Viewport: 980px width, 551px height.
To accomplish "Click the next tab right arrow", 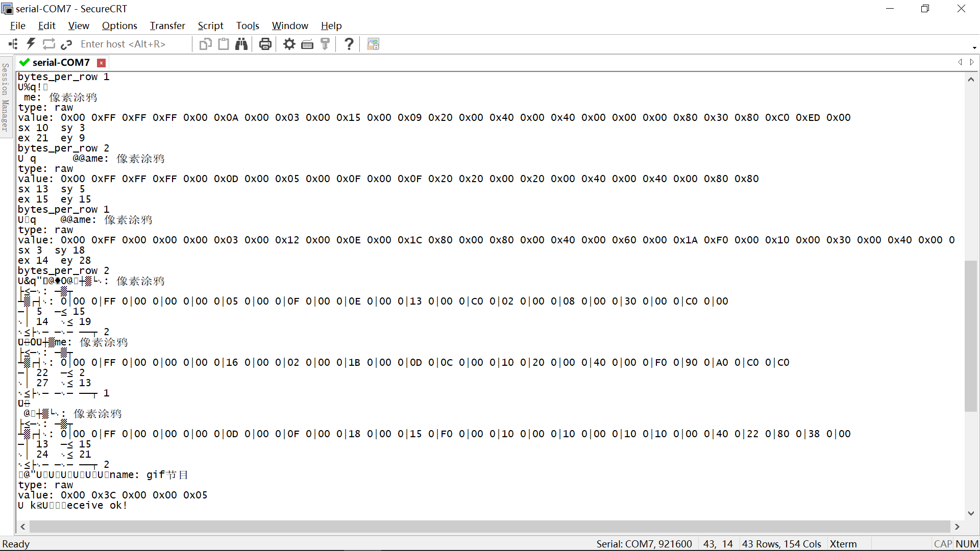I will pos(972,62).
